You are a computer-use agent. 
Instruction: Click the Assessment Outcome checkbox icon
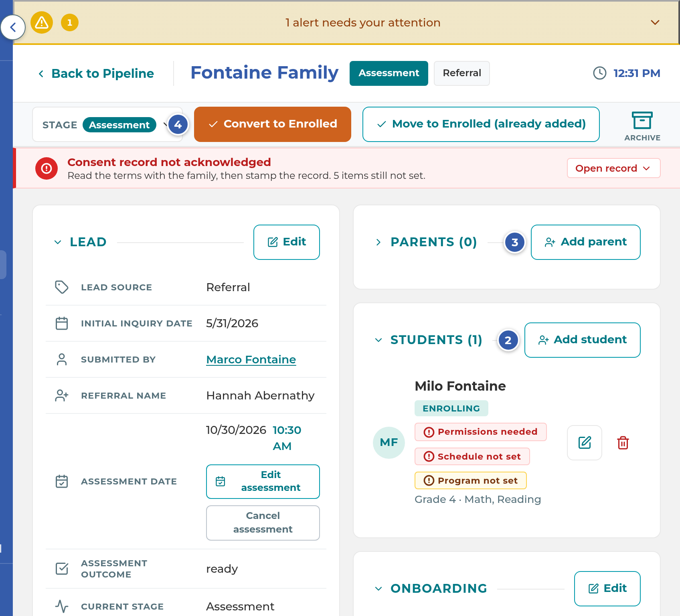(62, 569)
